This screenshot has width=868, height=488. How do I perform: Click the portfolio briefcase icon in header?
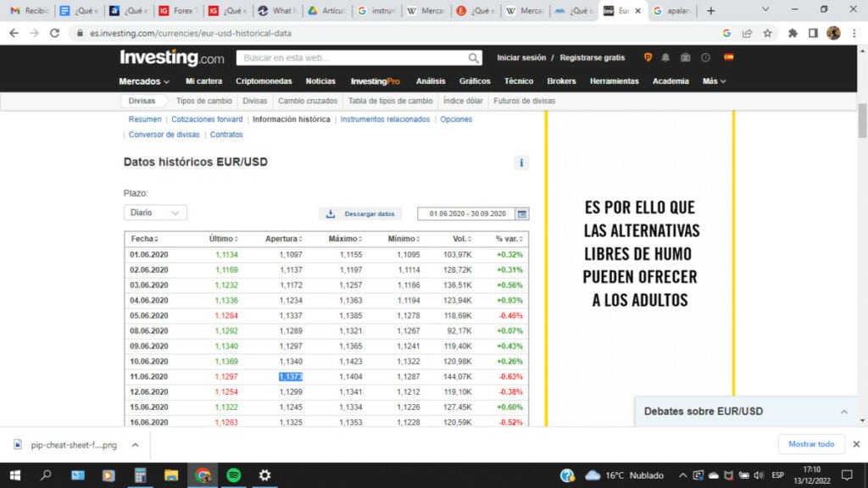point(685,57)
